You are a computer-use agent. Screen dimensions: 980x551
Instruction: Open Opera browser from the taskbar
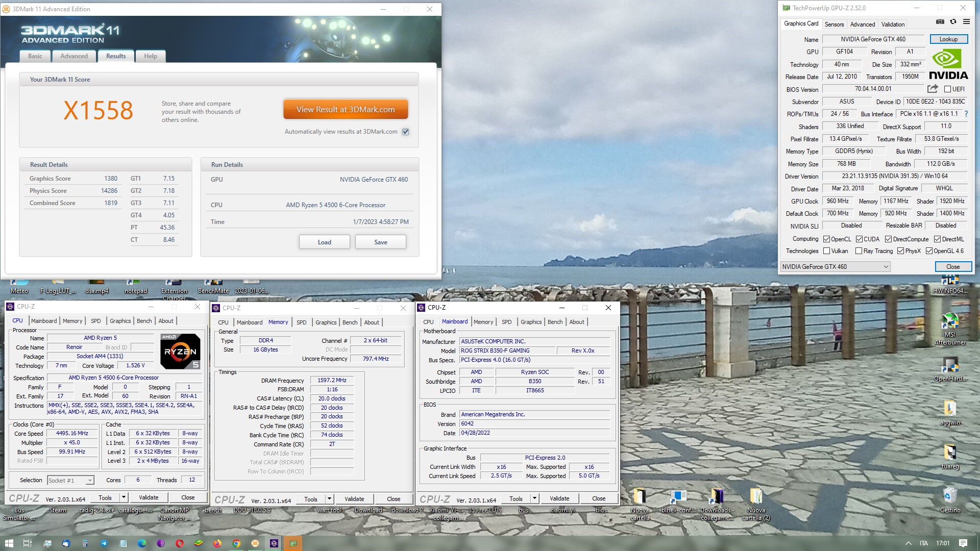[x=180, y=543]
